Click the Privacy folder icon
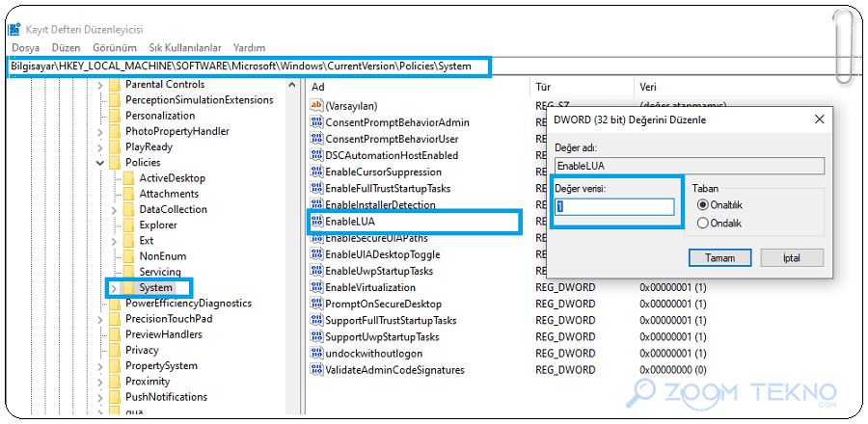Screen dimensions: 868x424 (115, 350)
